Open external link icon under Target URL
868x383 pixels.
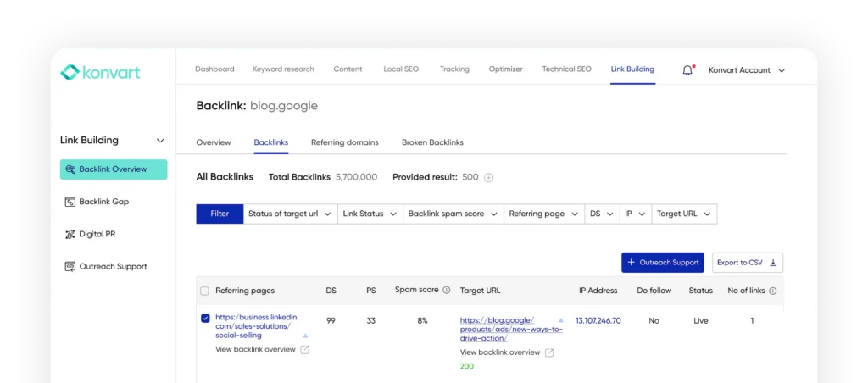[549, 352]
